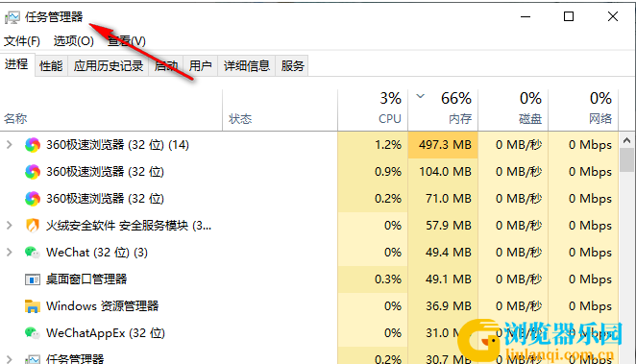This screenshot has height=364, width=636.
Task: Select the WeChatAppEx (32 位) process
Action: 309,333
